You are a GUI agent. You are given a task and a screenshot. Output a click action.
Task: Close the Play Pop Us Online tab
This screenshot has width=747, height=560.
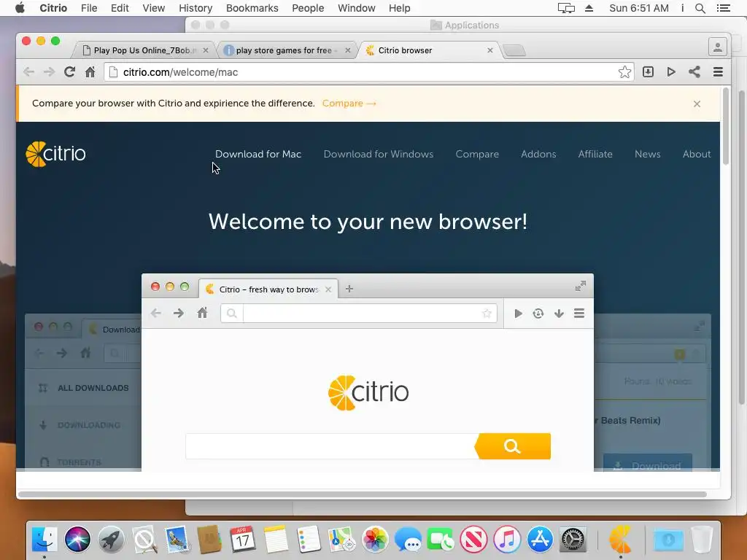click(x=205, y=50)
